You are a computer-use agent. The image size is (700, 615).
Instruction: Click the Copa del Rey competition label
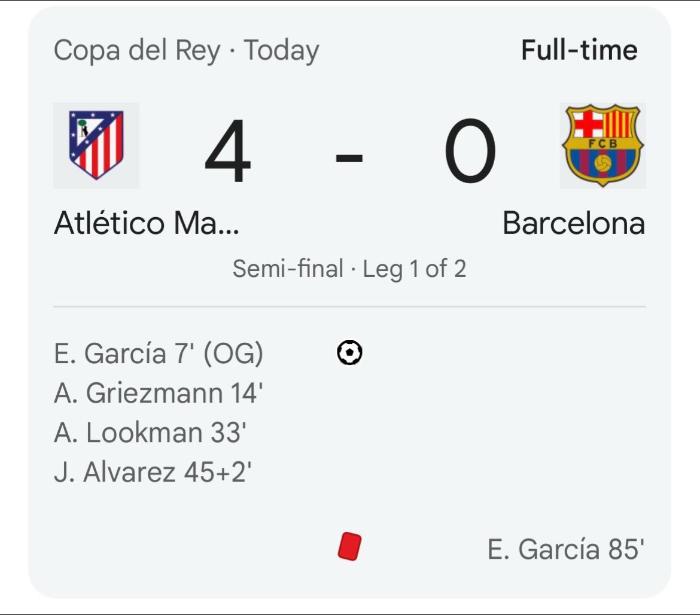[x=137, y=50]
